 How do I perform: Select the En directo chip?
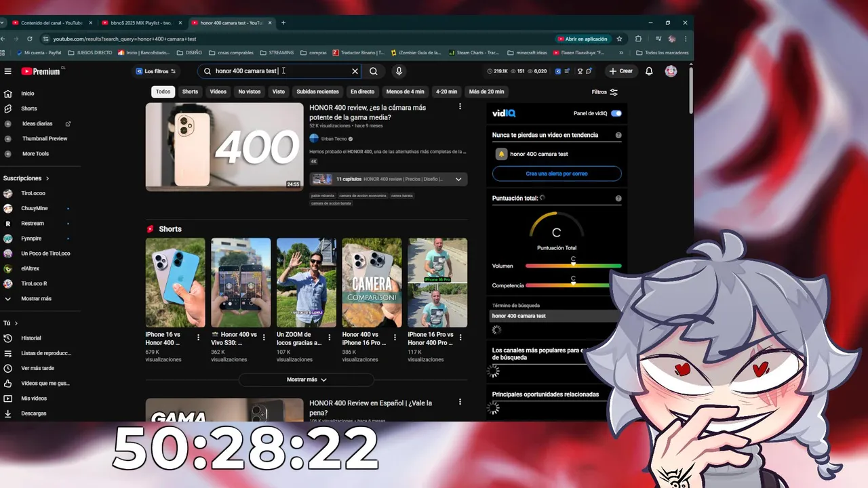point(362,91)
